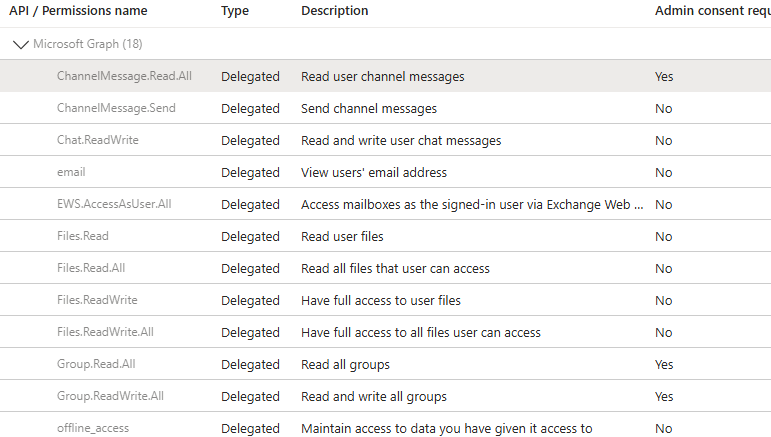The height and width of the screenshot is (437, 771).
Task: Open ChannelMessage.Send permission
Action: 116,108
